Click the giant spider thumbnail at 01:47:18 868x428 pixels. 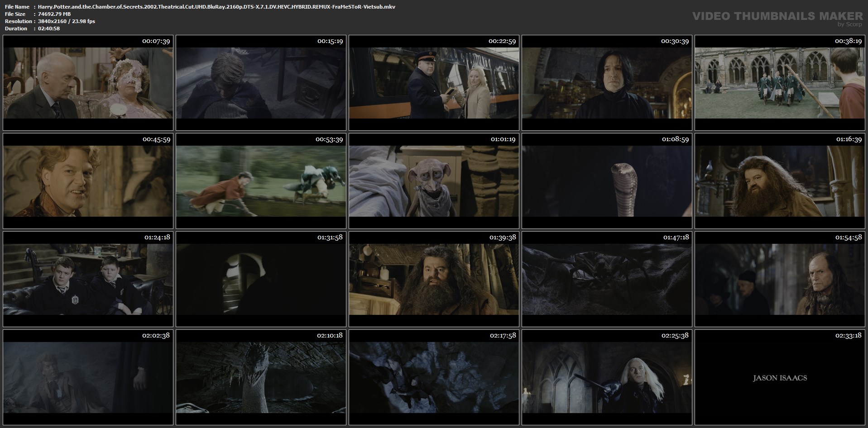click(607, 279)
